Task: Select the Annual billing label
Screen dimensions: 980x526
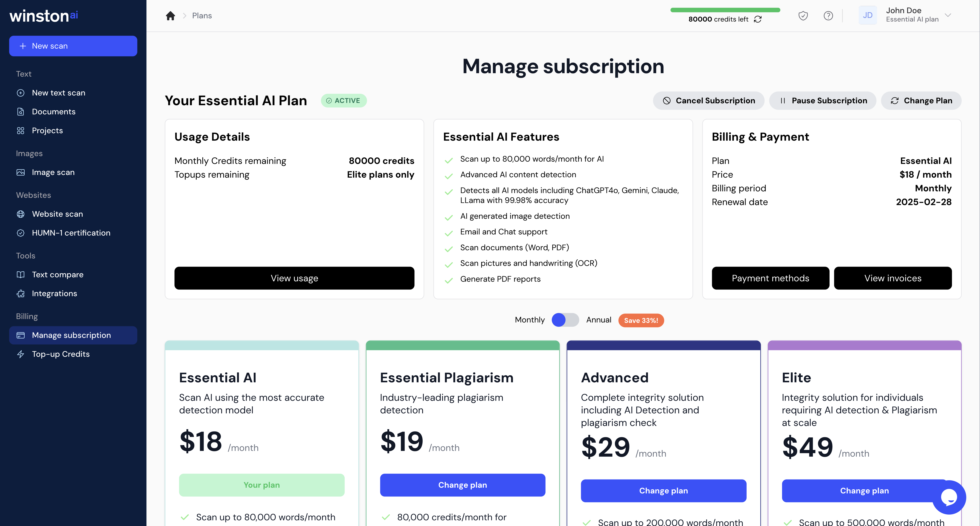Action: 598,320
